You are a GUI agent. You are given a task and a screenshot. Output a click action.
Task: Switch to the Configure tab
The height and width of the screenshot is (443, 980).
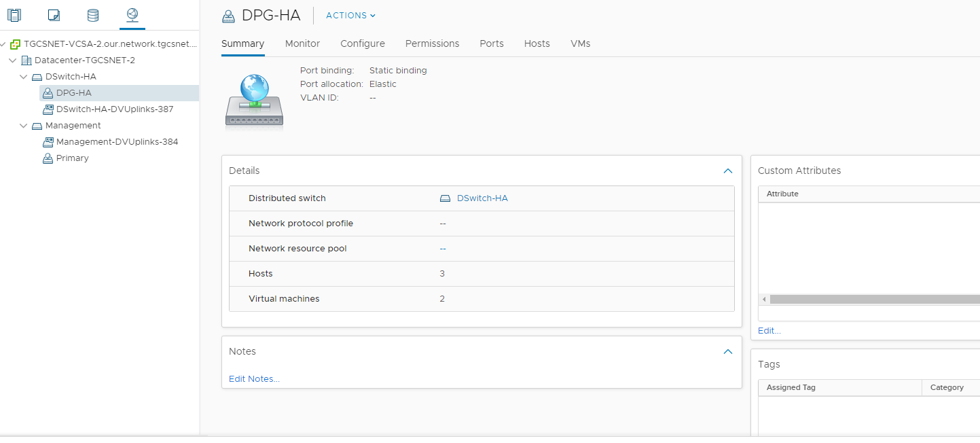363,43
